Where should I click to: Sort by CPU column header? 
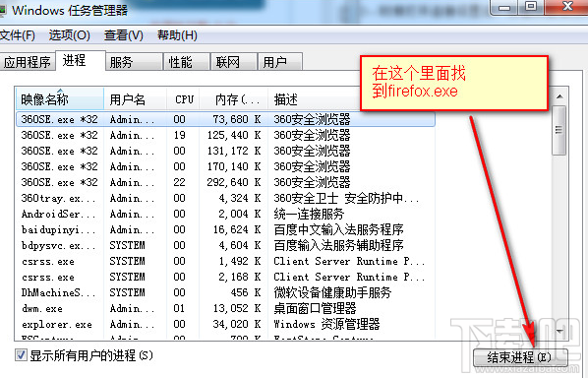coord(184,99)
